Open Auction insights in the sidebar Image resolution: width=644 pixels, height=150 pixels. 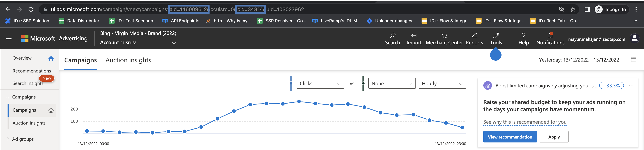(29, 123)
